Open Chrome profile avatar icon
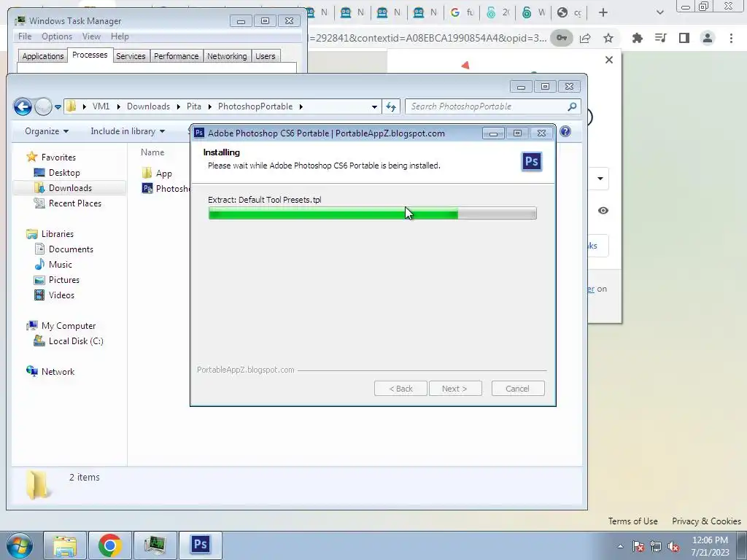 (708, 38)
